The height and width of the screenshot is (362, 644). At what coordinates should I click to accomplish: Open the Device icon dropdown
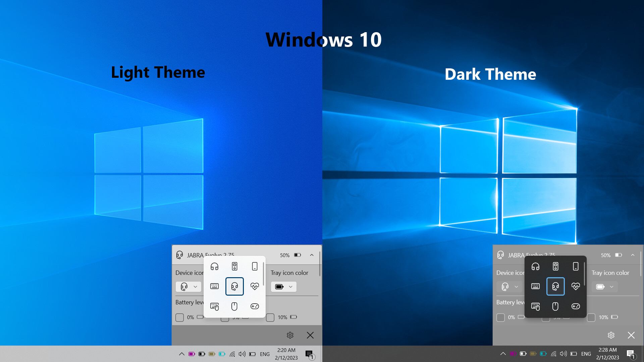pyautogui.click(x=188, y=287)
